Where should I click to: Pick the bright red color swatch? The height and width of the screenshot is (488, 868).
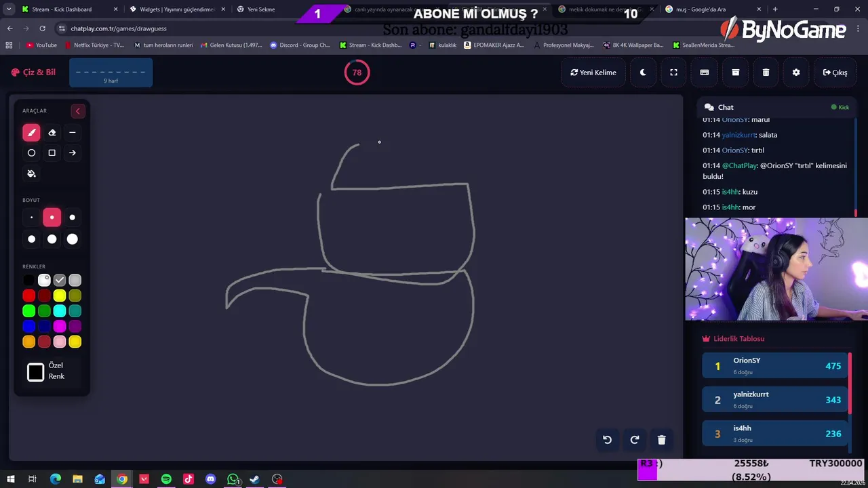[x=28, y=296]
